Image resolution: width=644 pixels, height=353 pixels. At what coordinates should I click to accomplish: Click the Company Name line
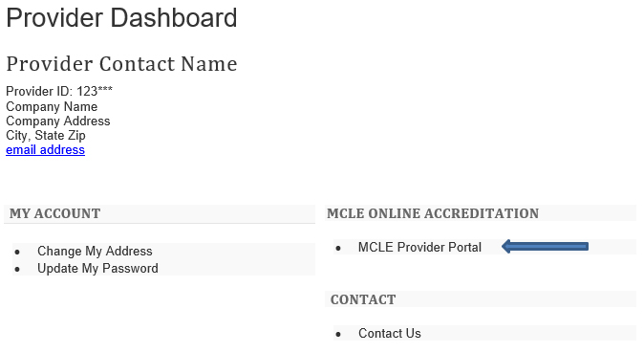pyautogui.click(x=52, y=106)
